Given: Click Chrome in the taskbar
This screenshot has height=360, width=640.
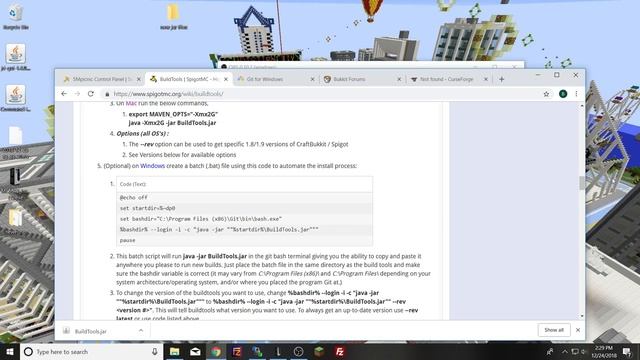Looking at the screenshot, I should pyautogui.click(x=216, y=351).
